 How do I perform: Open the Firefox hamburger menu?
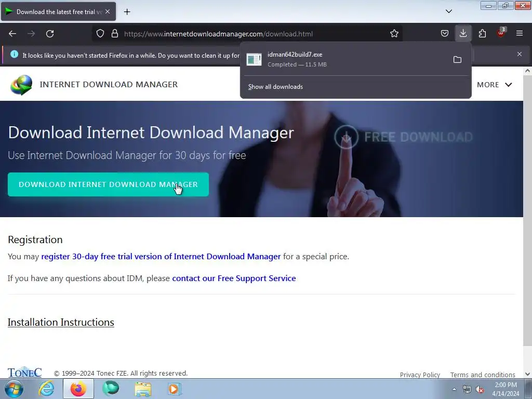click(x=520, y=34)
